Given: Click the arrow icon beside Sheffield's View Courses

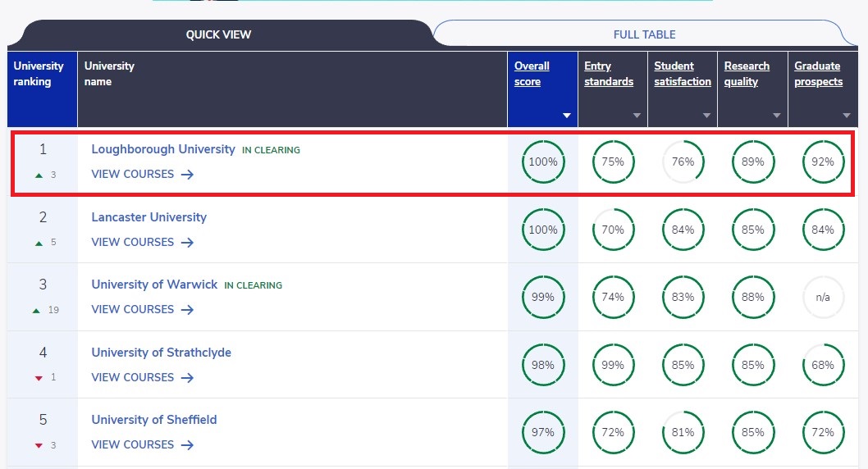Looking at the screenshot, I should (x=187, y=445).
